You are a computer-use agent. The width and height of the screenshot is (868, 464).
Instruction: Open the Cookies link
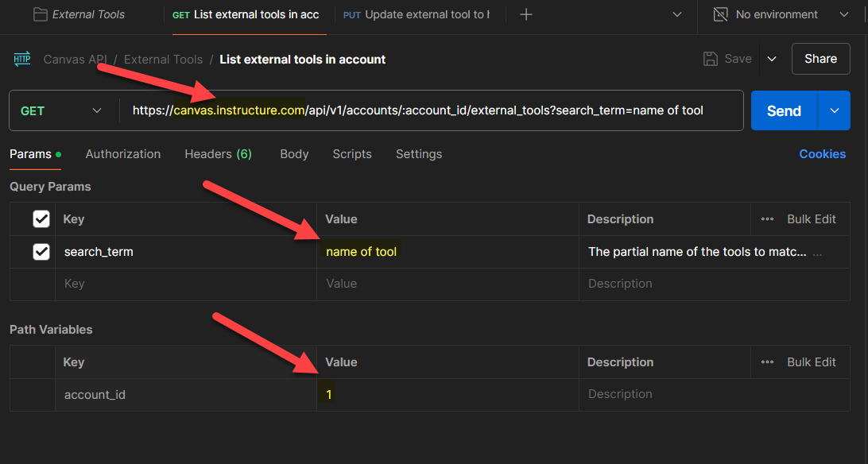click(822, 154)
